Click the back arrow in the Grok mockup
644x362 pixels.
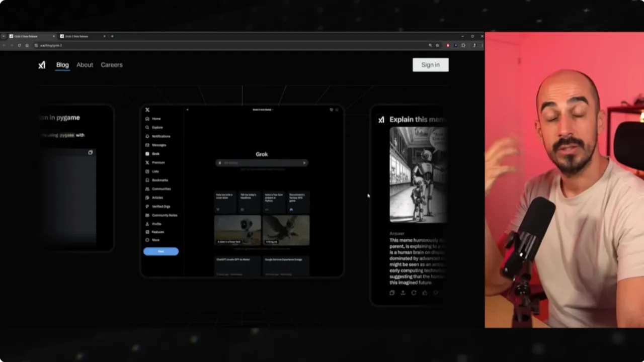[x=187, y=110]
